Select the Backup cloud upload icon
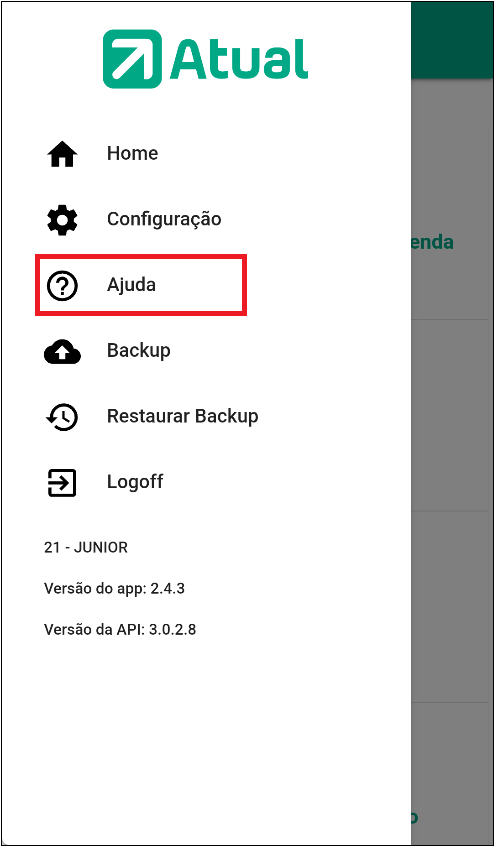 point(63,352)
